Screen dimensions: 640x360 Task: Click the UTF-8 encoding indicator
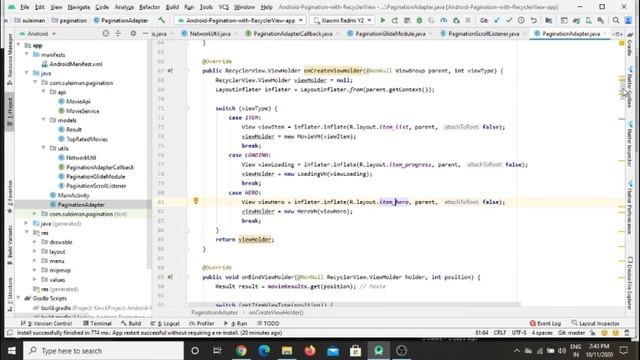tap(519, 333)
